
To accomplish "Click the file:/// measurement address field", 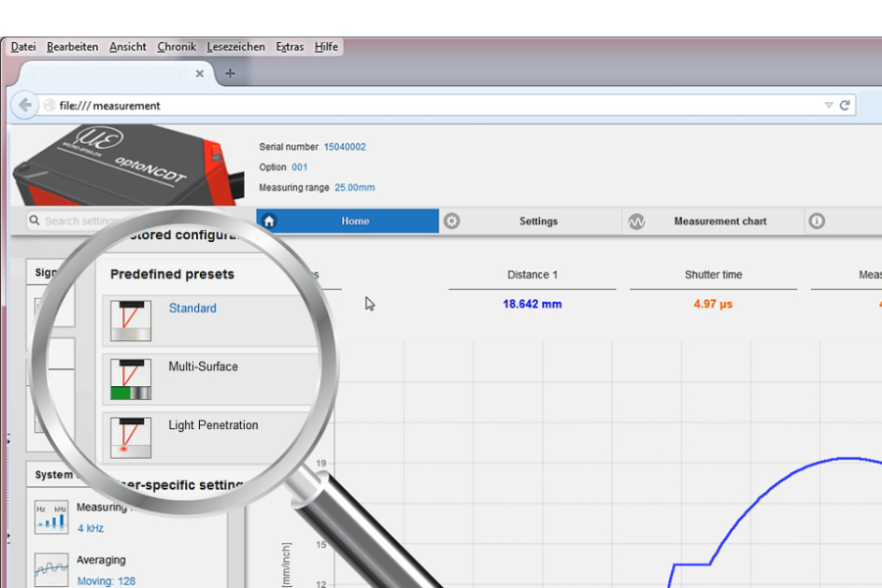I will pos(392,105).
